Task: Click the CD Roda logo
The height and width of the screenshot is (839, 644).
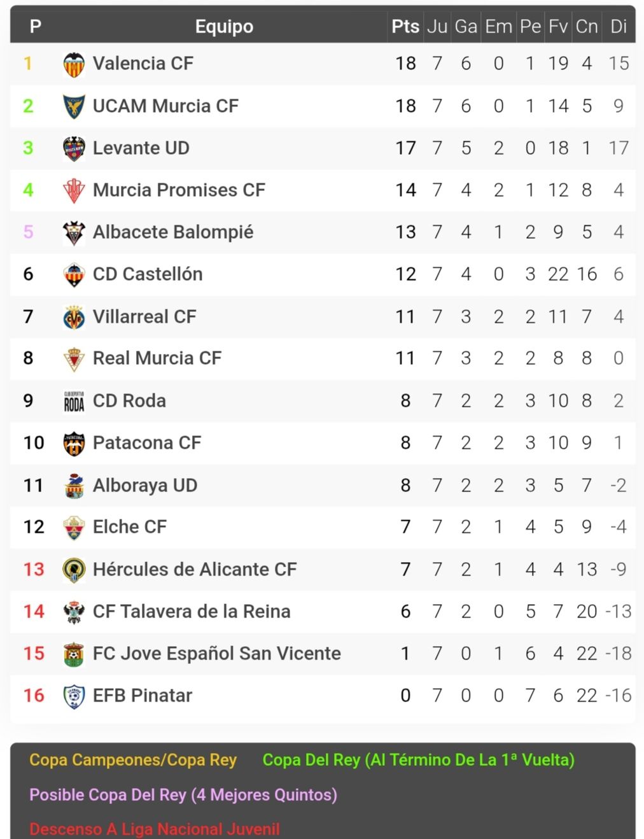Action: [74, 401]
